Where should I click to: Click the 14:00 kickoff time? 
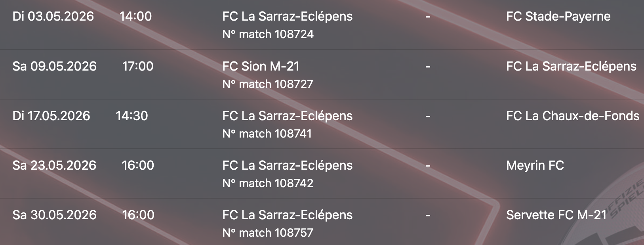[x=135, y=16]
